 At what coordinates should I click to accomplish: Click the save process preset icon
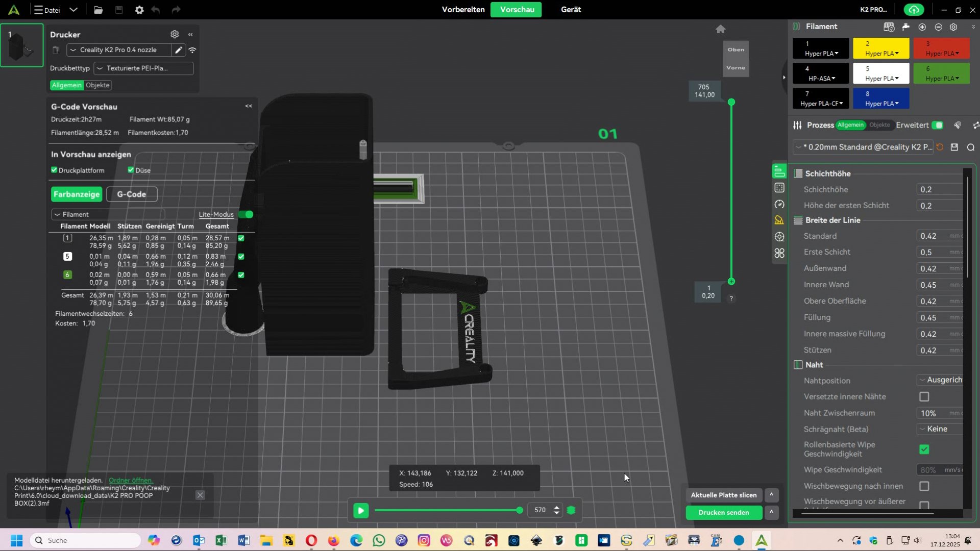tap(954, 147)
